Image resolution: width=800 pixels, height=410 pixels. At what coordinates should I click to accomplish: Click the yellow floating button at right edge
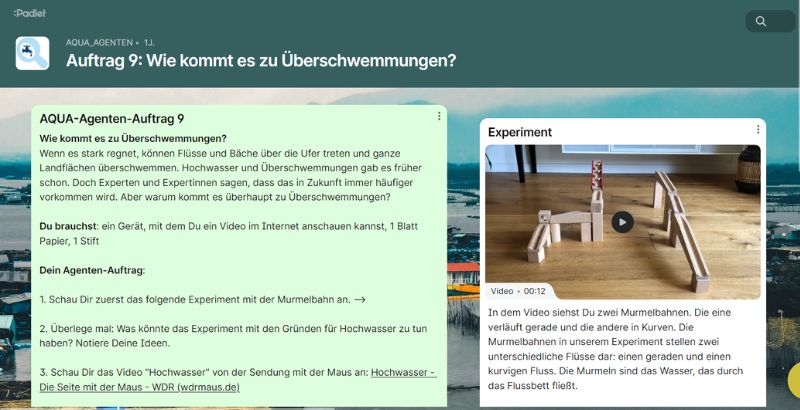794,380
